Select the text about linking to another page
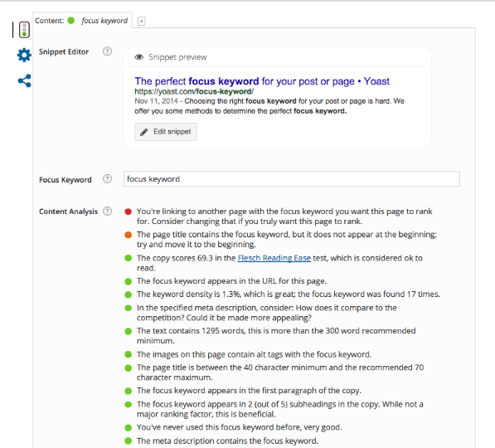 coord(284,217)
